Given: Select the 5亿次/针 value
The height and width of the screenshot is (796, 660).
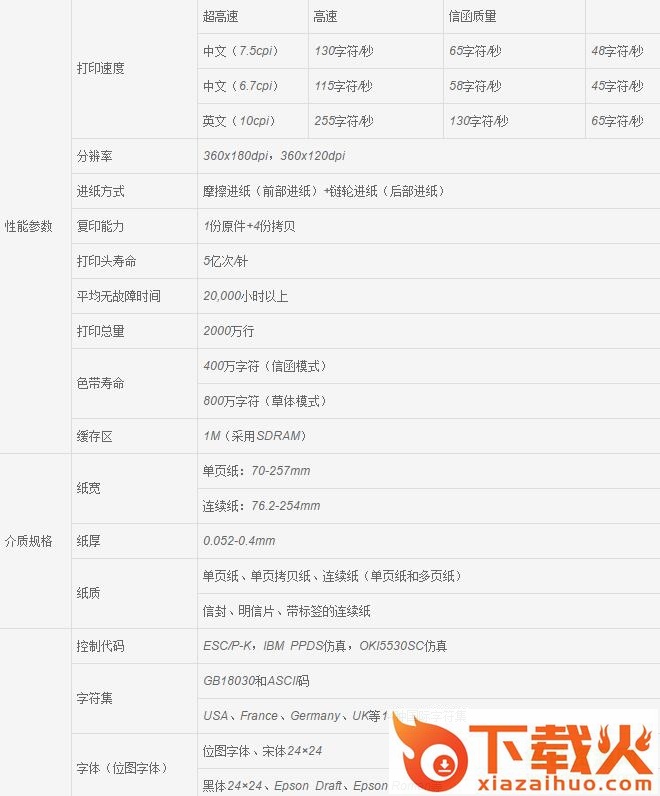Looking at the screenshot, I should point(225,261).
